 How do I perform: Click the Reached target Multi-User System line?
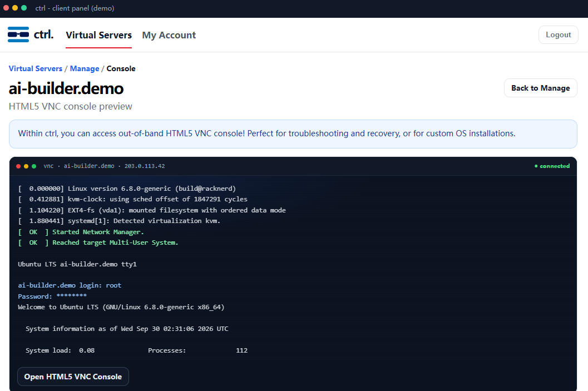(98, 242)
